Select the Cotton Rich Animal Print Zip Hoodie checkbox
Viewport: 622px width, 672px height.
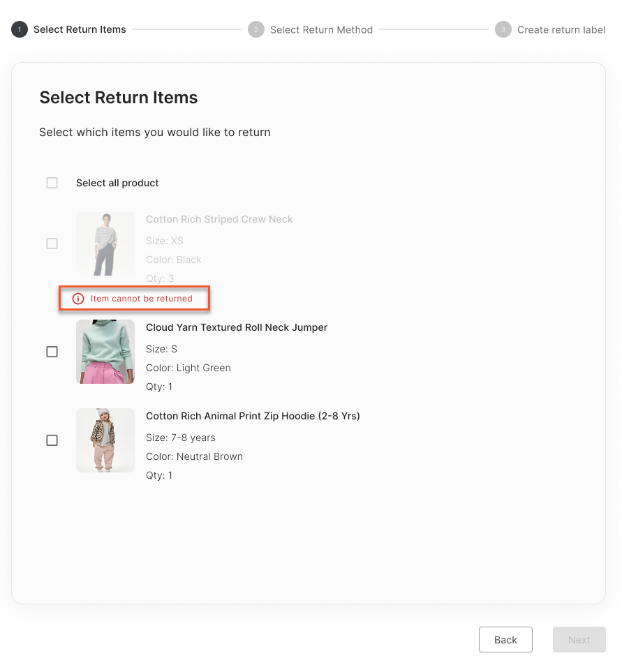[52, 440]
